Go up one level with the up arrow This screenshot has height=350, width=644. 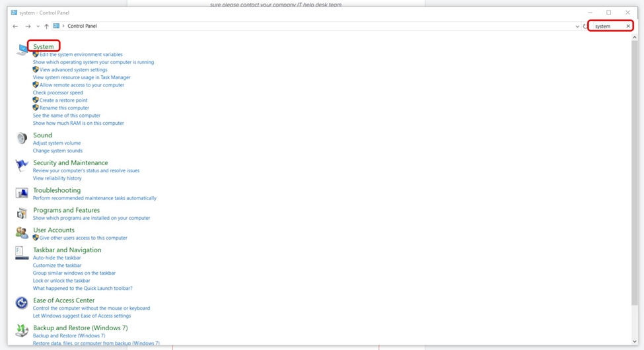[x=46, y=26]
